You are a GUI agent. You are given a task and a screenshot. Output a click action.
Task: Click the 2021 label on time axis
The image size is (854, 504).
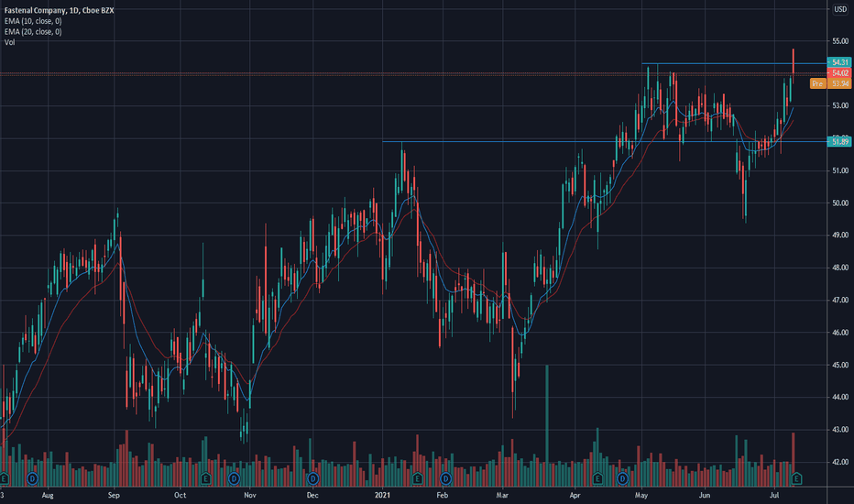click(382, 495)
